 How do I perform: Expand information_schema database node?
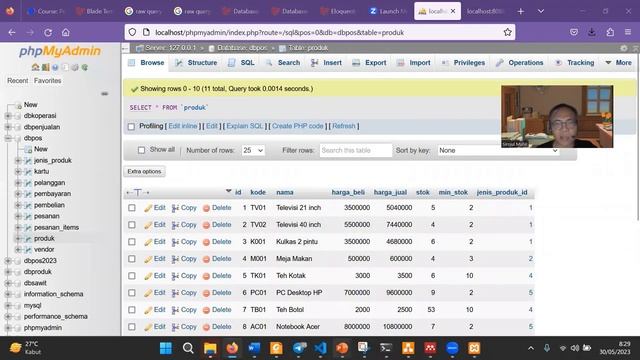tap(8, 294)
